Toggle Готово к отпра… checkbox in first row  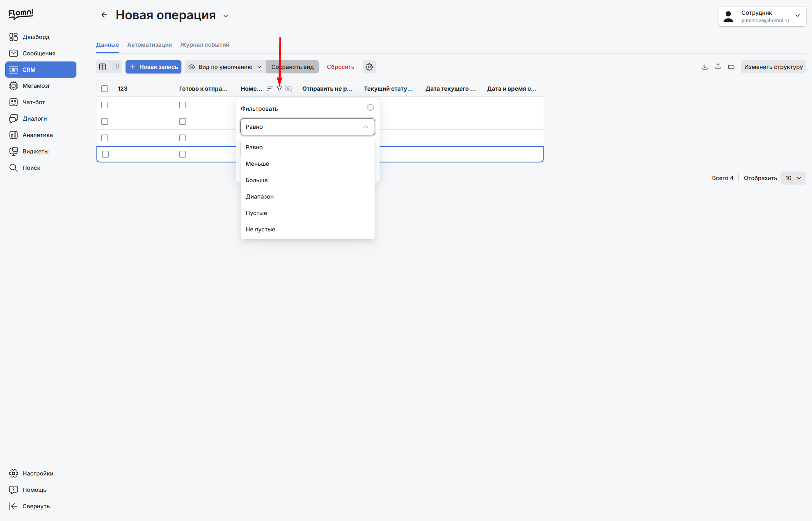[183, 105]
